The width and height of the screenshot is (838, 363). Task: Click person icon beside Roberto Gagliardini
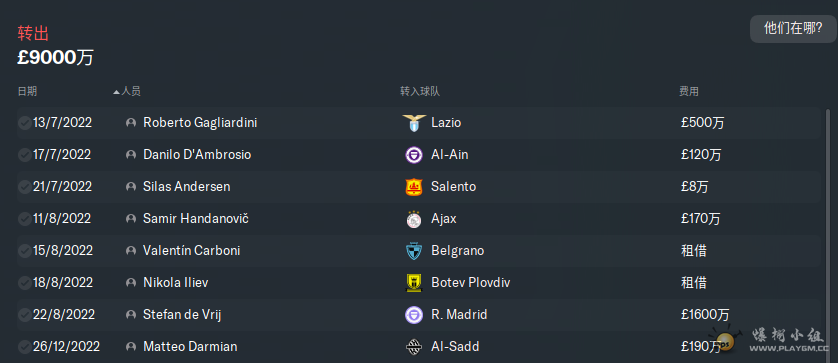[x=130, y=123]
